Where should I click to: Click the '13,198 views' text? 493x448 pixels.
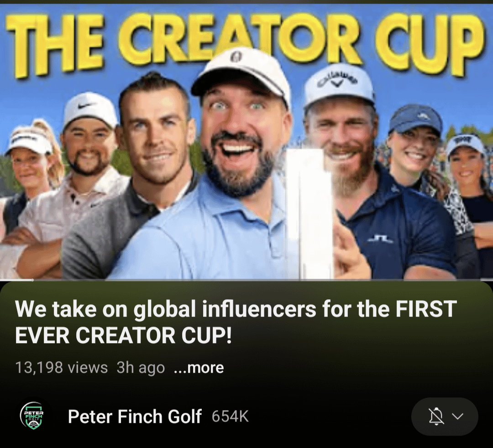[x=61, y=367]
